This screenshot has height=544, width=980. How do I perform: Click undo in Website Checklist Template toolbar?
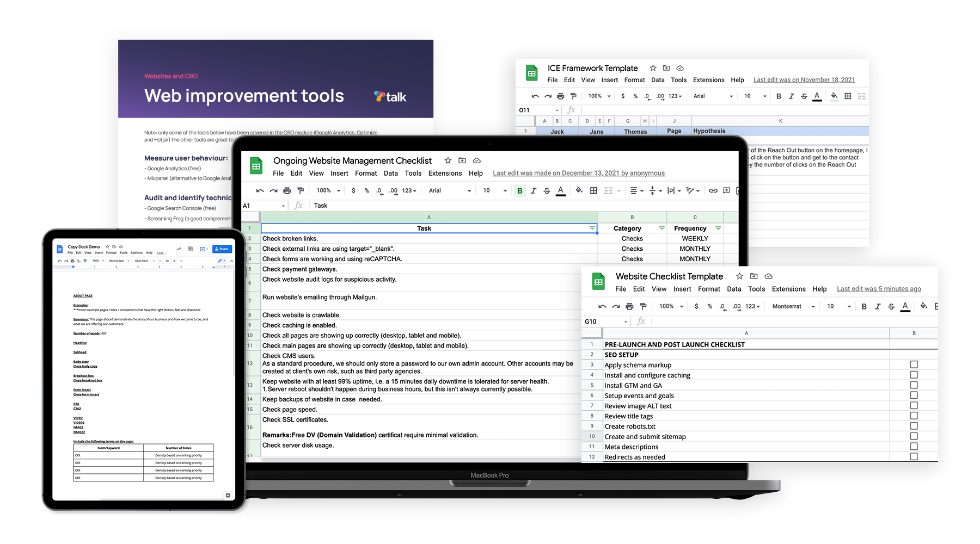point(602,307)
